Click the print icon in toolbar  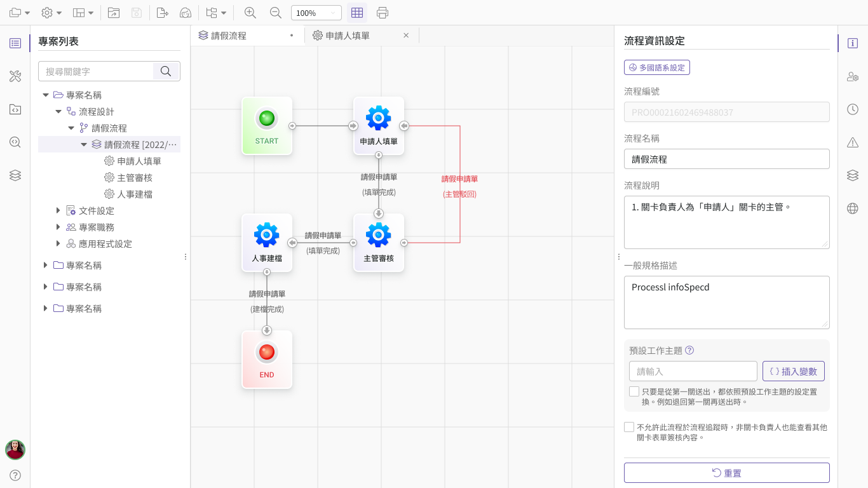pyautogui.click(x=383, y=13)
